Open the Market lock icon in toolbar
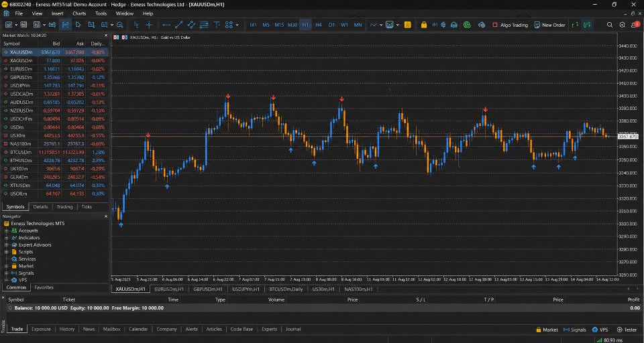The height and width of the screenshot is (343, 644). click(x=424, y=25)
